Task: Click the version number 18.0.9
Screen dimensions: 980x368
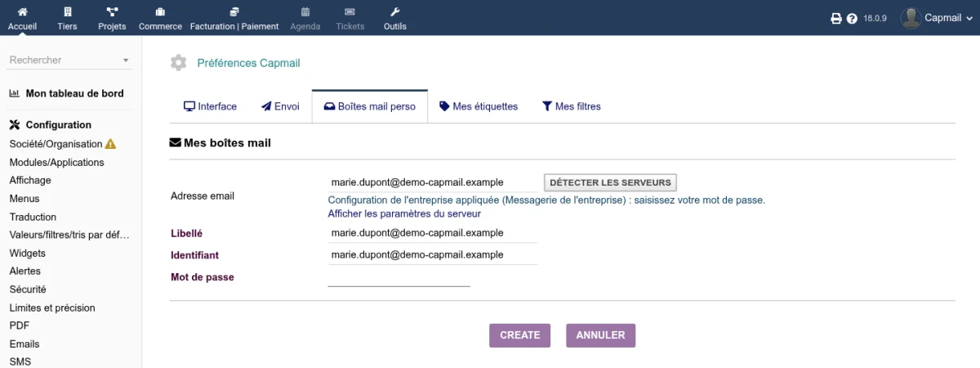Action: pyautogui.click(x=875, y=18)
